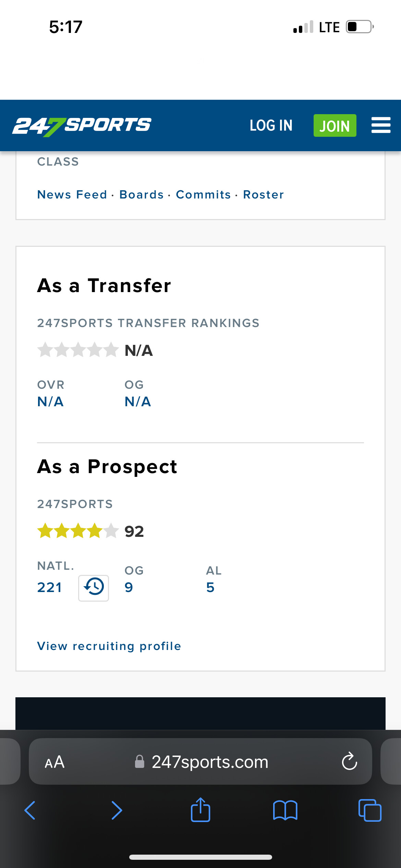Reload the page with refresh icon
This screenshot has width=401, height=868.
(x=349, y=762)
